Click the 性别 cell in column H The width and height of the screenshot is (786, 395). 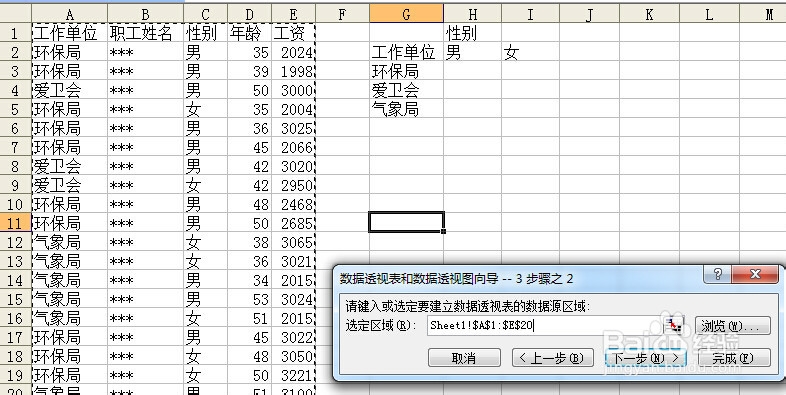[x=473, y=33]
